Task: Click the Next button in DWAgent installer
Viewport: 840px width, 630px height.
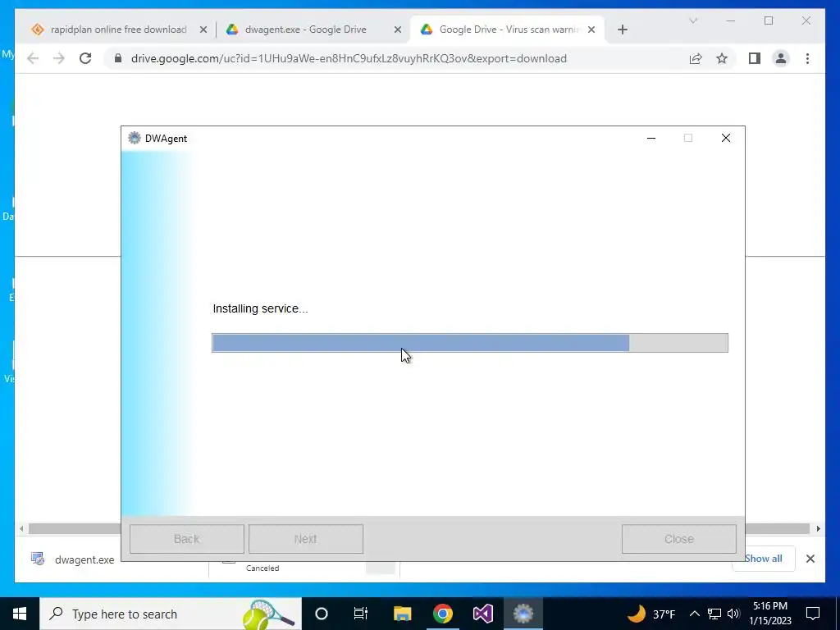Action: point(305,539)
